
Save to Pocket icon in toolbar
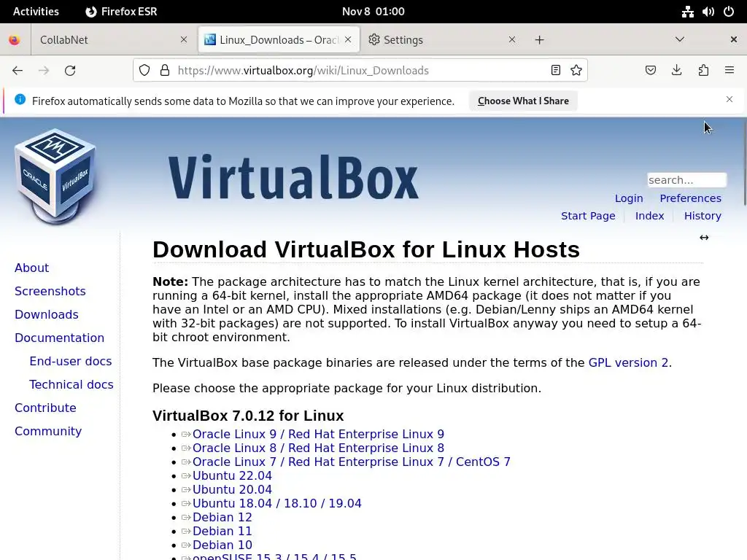pos(650,71)
